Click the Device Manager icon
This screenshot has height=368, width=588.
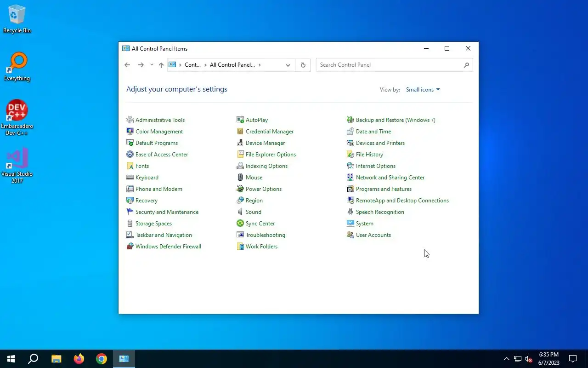coord(240,143)
